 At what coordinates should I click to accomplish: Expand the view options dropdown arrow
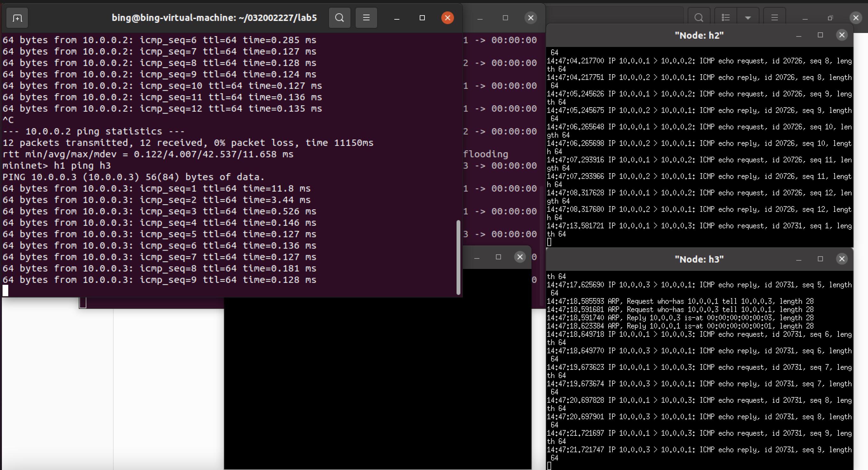748,18
